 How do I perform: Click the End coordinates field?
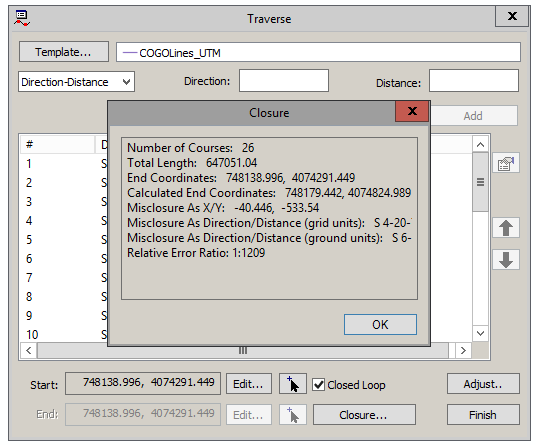143,414
